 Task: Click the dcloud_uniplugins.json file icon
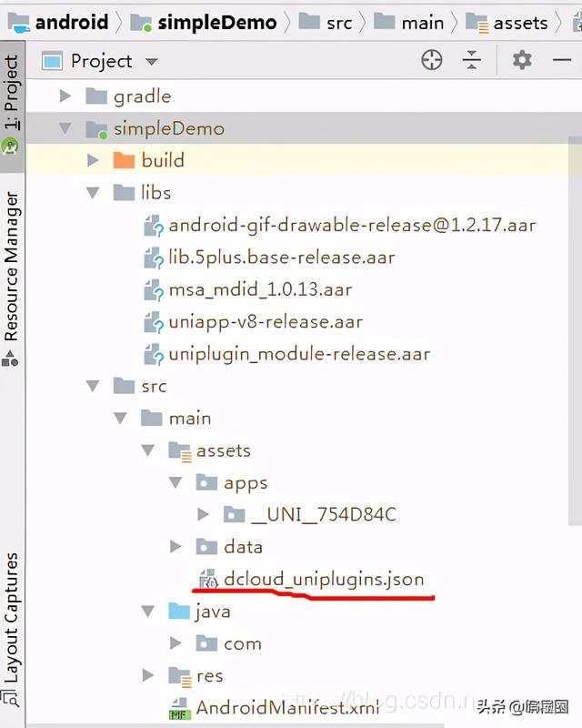[208, 579]
